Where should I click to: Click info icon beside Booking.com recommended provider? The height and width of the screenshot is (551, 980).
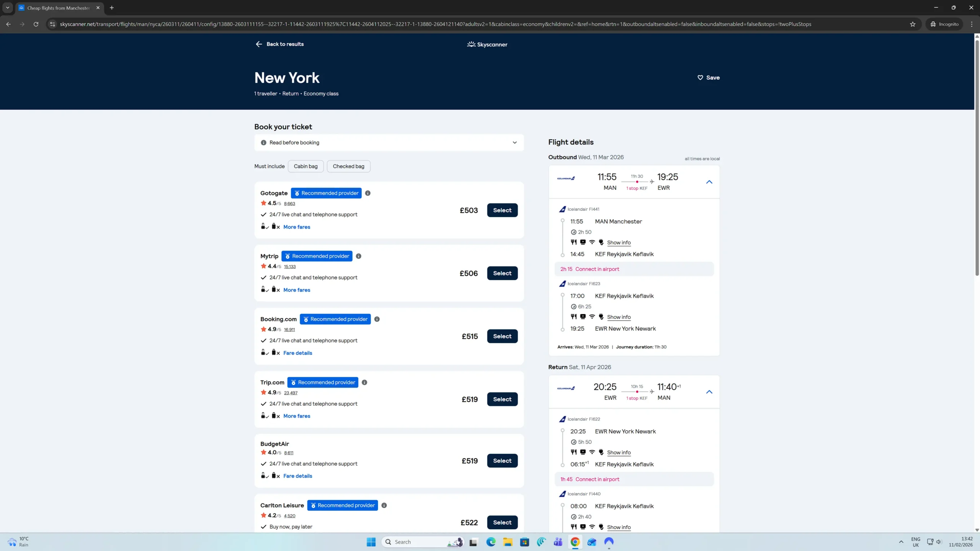tap(377, 319)
